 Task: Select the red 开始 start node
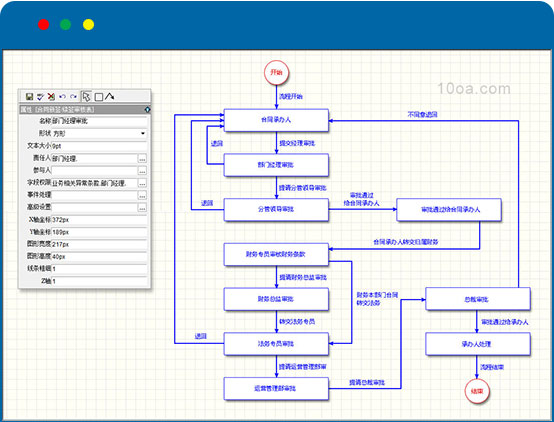coord(277,73)
